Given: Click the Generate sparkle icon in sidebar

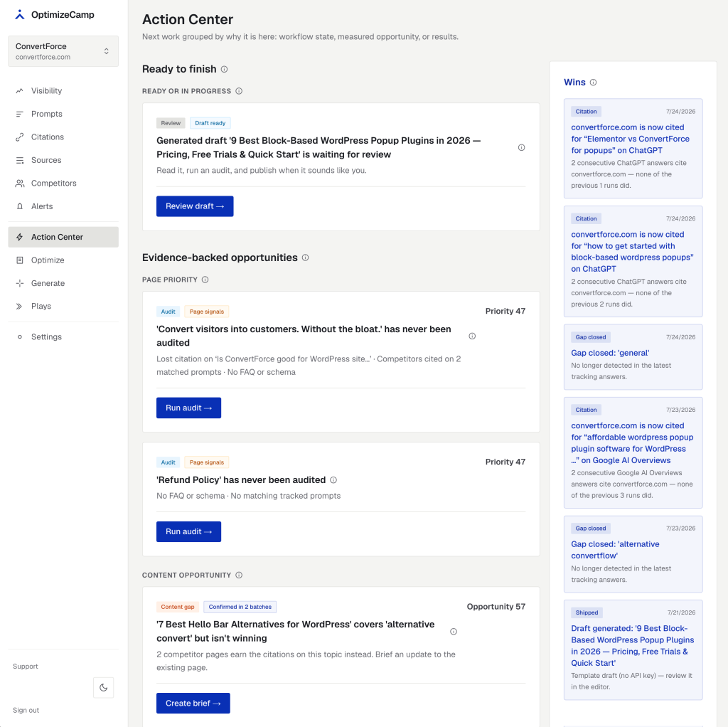Looking at the screenshot, I should (19, 283).
